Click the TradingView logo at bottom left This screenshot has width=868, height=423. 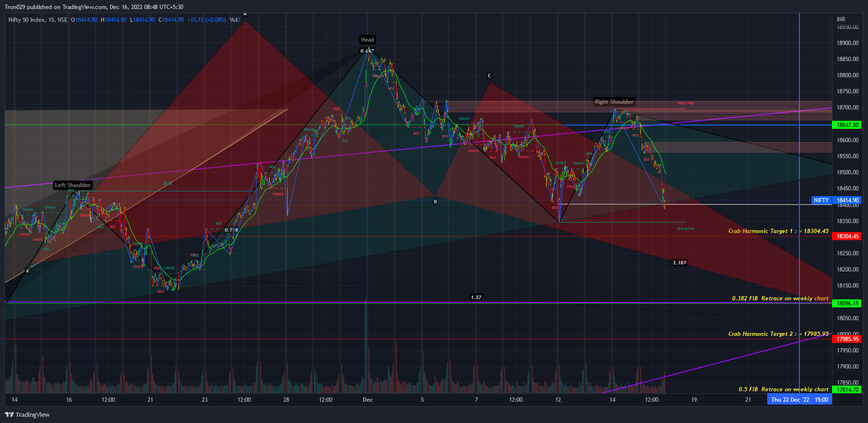(x=27, y=414)
